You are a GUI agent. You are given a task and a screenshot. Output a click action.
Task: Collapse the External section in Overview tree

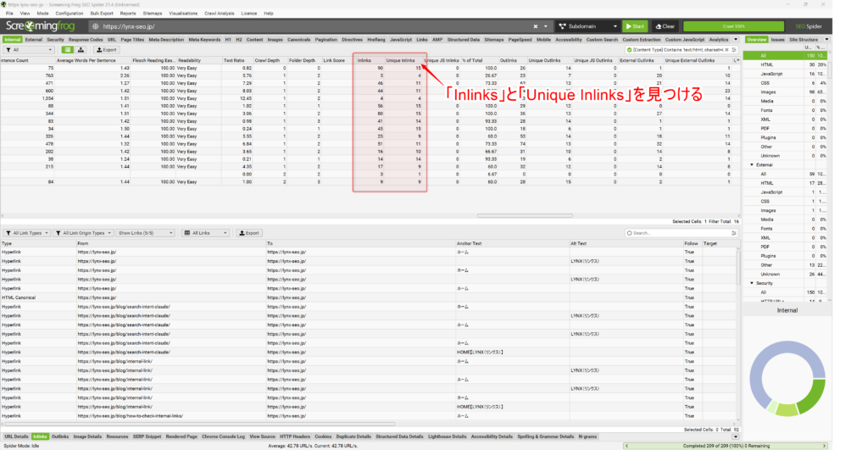tap(750, 164)
